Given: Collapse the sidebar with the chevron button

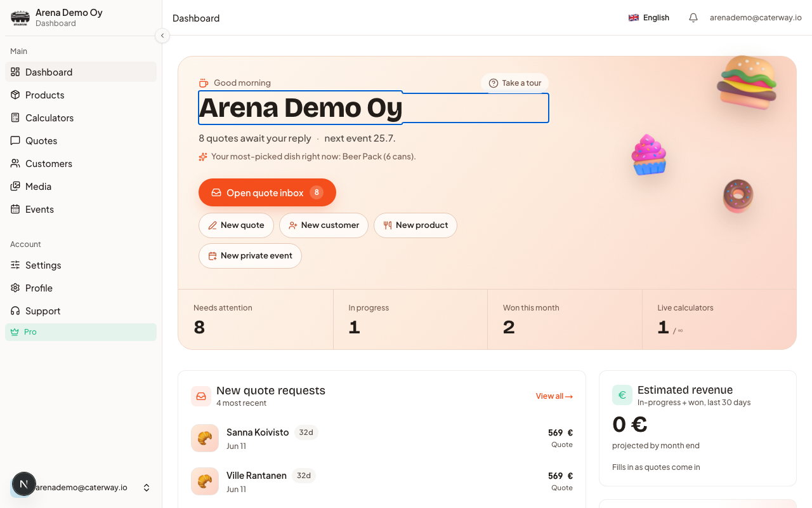Looking at the screenshot, I should pyautogui.click(x=162, y=36).
